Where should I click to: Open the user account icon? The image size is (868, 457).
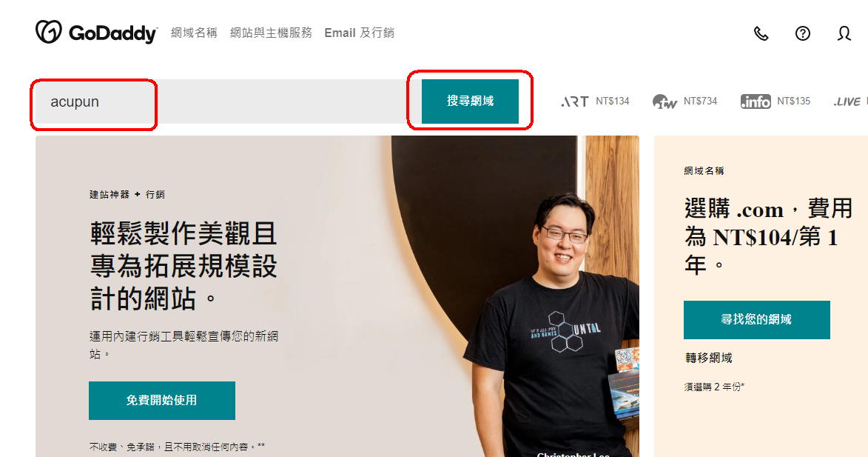coord(844,33)
